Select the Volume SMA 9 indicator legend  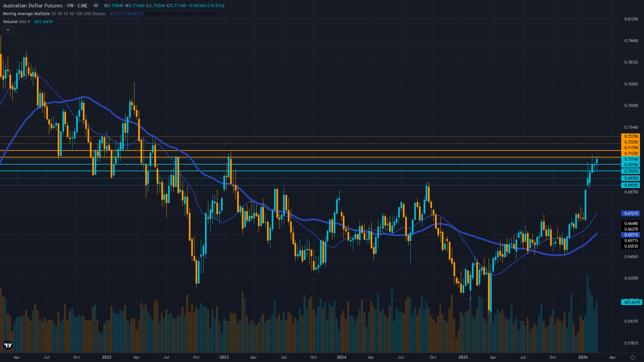(x=16, y=22)
